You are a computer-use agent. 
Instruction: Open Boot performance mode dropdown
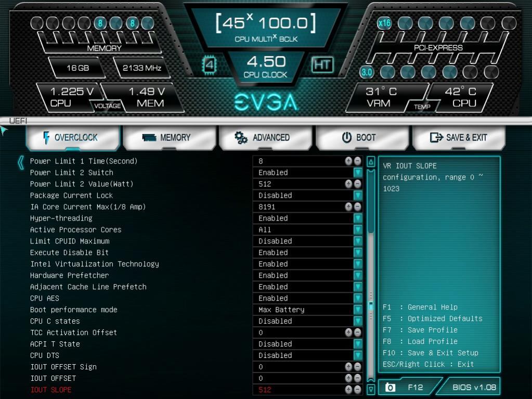[358, 310]
